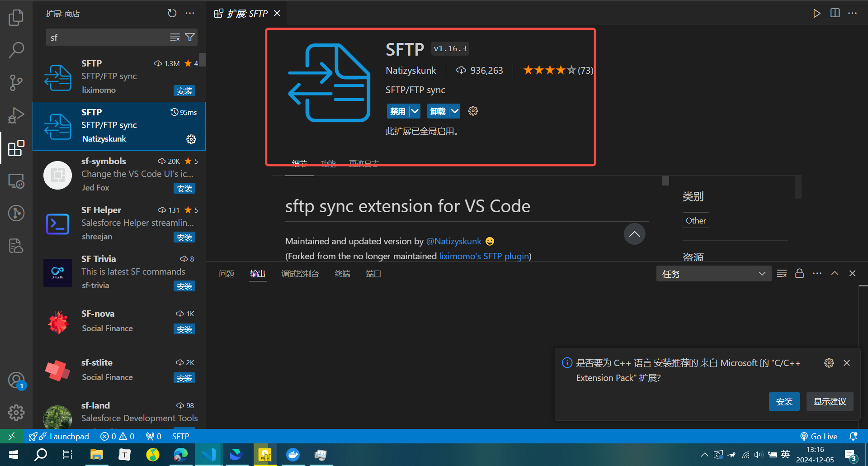The height and width of the screenshot is (466, 868).
Task: Open the Run and Debug view
Action: pos(16,115)
